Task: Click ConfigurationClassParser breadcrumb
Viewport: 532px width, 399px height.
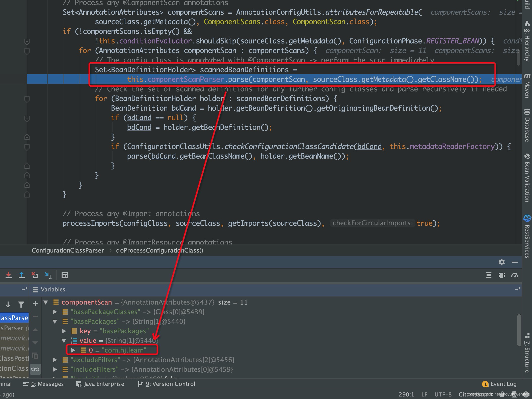Action: (68, 251)
